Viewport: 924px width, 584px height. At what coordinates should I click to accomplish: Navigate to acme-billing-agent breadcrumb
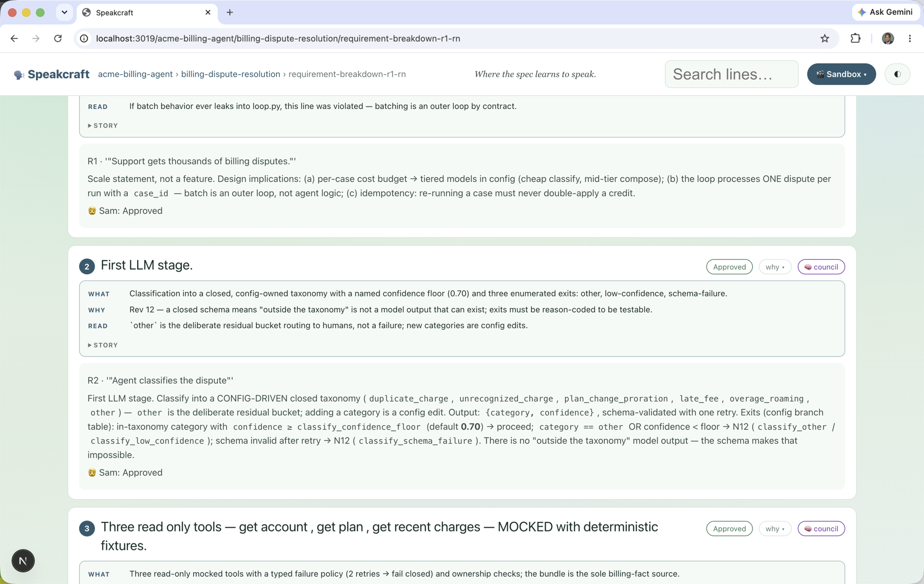(136, 74)
